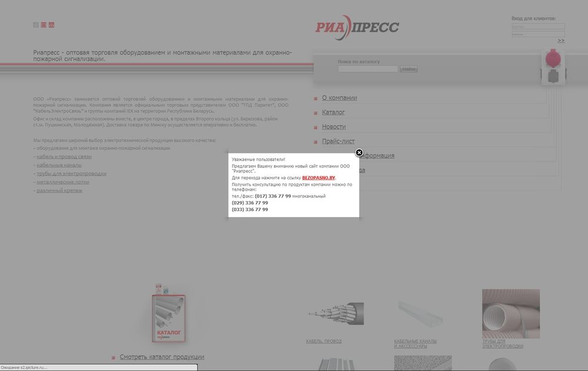Click the red envelope mail icon
The height and width of the screenshot is (371, 588).
(x=44, y=25)
